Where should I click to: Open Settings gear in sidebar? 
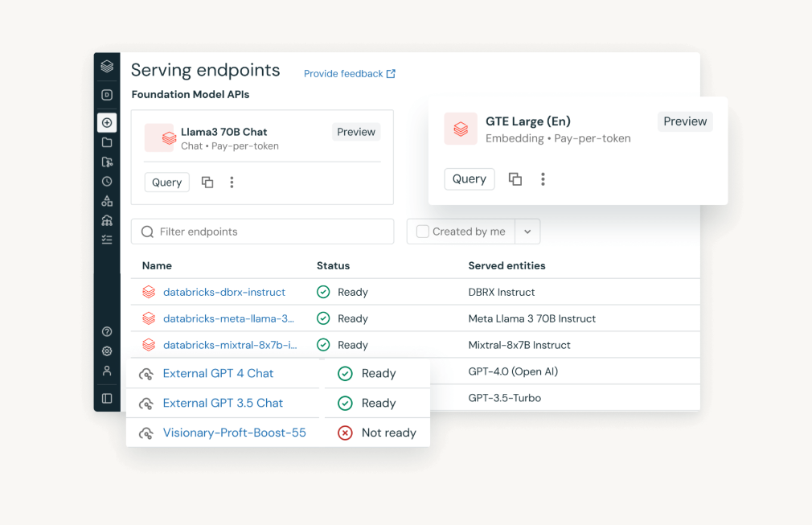click(x=107, y=351)
